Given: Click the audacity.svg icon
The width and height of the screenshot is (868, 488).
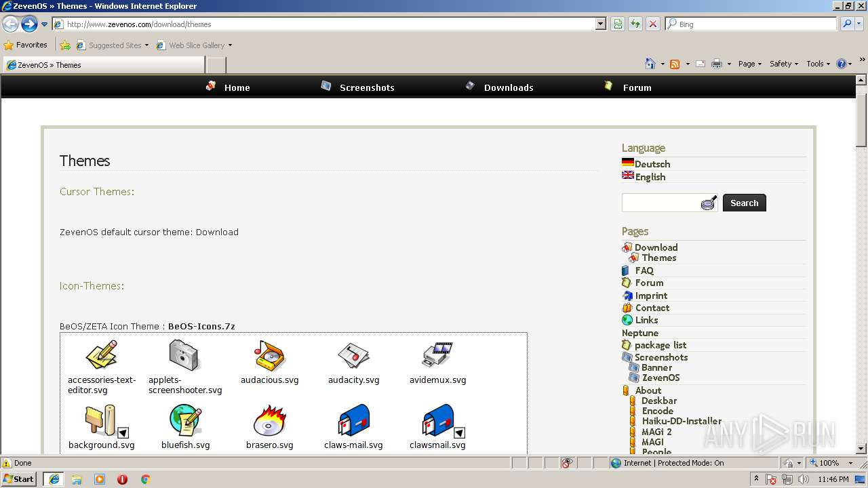Looking at the screenshot, I should (353, 356).
